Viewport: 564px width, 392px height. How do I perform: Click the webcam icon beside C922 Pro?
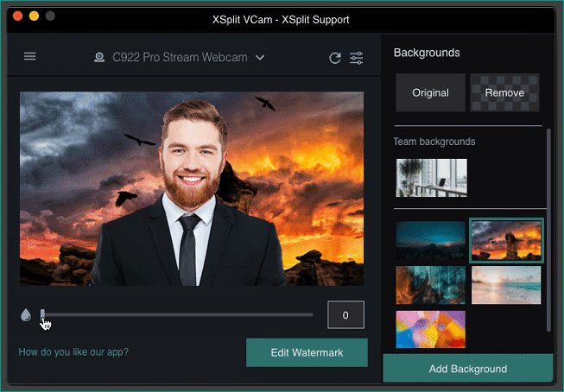point(99,57)
